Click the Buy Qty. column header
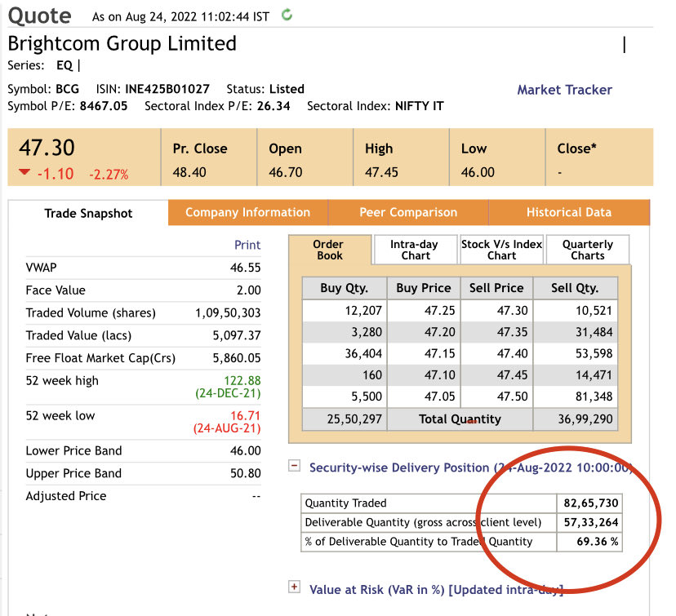Viewport: 676px width, 616px height. point(344,288)
